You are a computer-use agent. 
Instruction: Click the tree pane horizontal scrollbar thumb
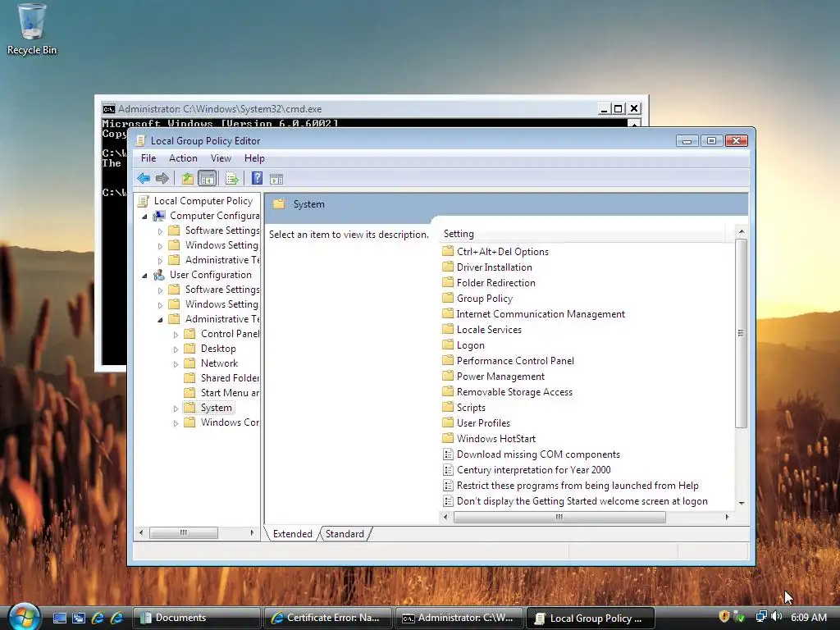click(x=183, y=532)
